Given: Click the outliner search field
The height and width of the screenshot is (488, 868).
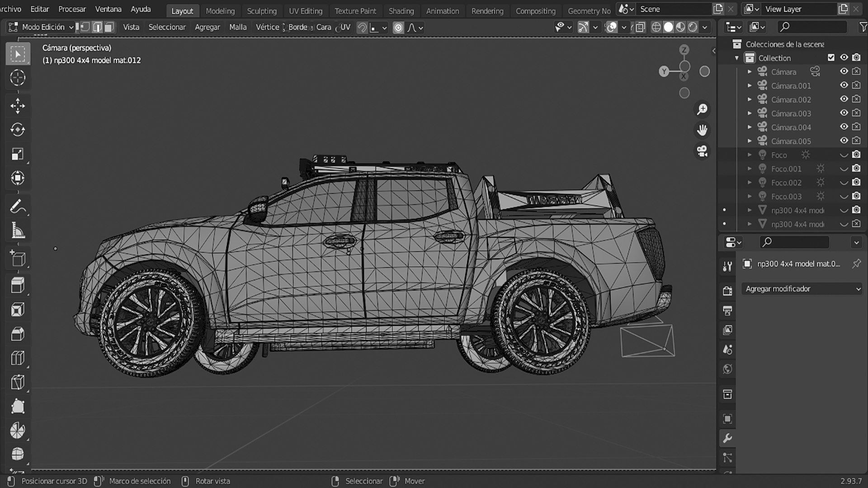Looking at the screenshot, I should pyautogui.click(x=812, y=27).
